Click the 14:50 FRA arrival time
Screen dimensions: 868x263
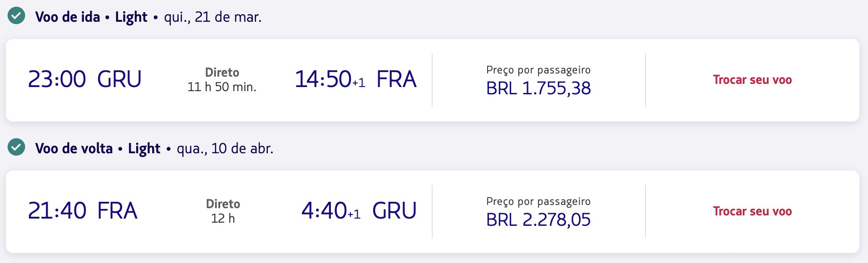pyautogui.click(x=355, y=79)
